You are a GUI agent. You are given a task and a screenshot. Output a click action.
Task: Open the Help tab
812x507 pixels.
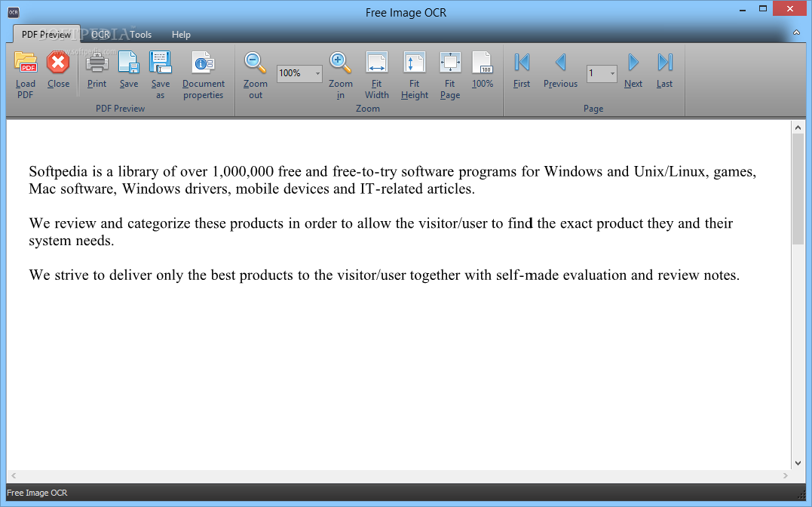tap(181, 34)
